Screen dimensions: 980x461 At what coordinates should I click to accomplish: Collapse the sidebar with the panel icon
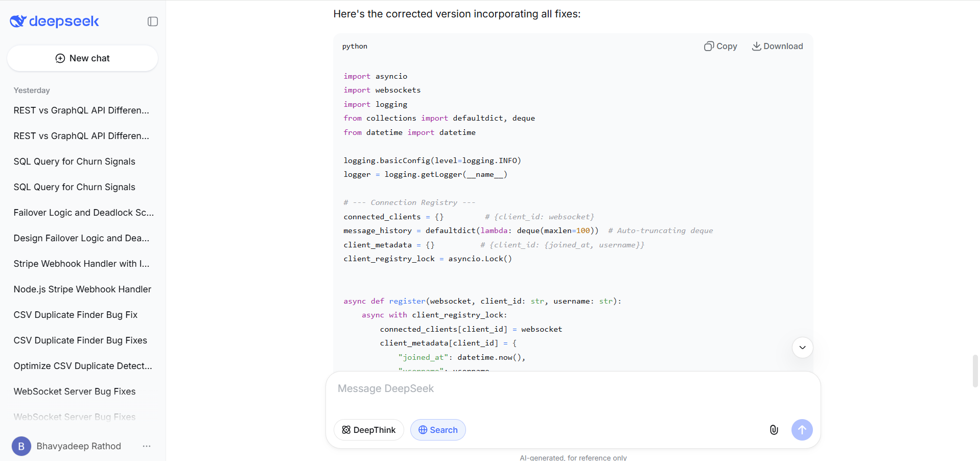coord(152,21)
